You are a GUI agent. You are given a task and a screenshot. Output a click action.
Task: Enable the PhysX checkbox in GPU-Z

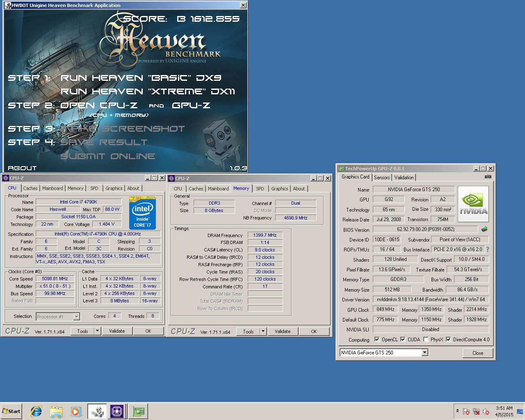tap(426, 340)
